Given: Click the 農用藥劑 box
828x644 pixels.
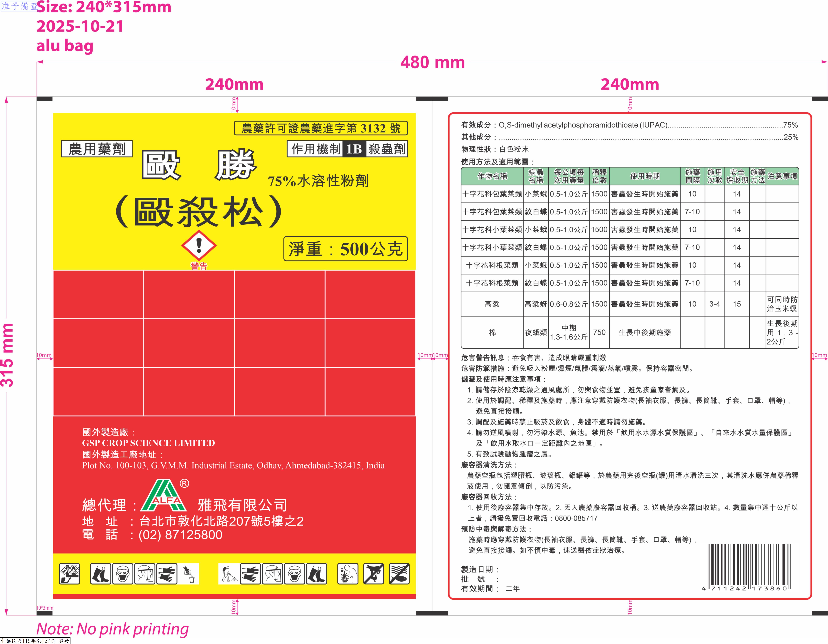Looking at the screenshot, I should pos(97,149).
